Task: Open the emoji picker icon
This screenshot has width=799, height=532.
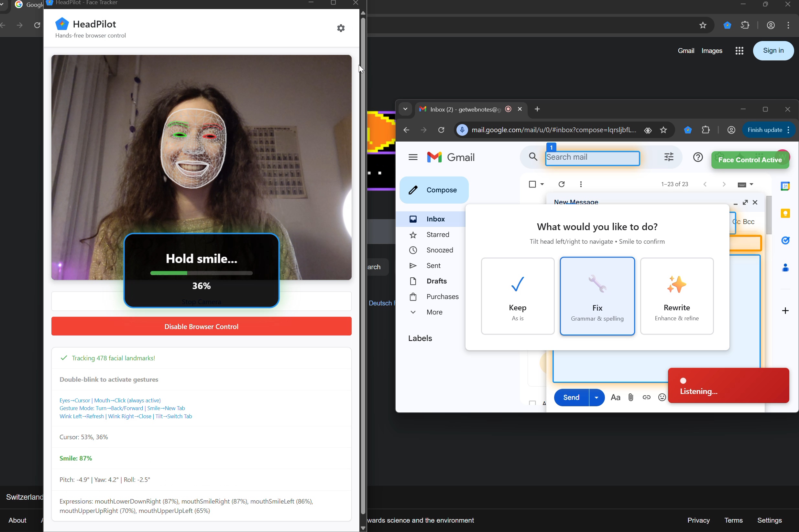Action: [x=662, y=397]
